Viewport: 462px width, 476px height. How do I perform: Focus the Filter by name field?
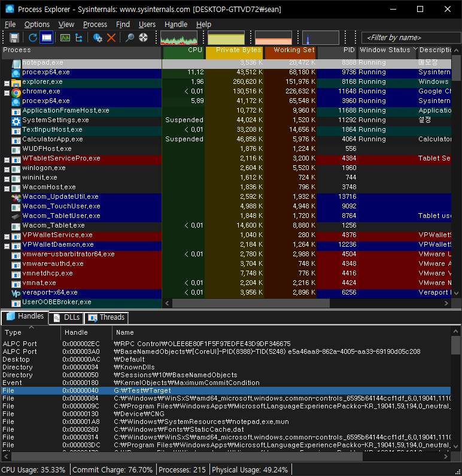tap(411, 38)
